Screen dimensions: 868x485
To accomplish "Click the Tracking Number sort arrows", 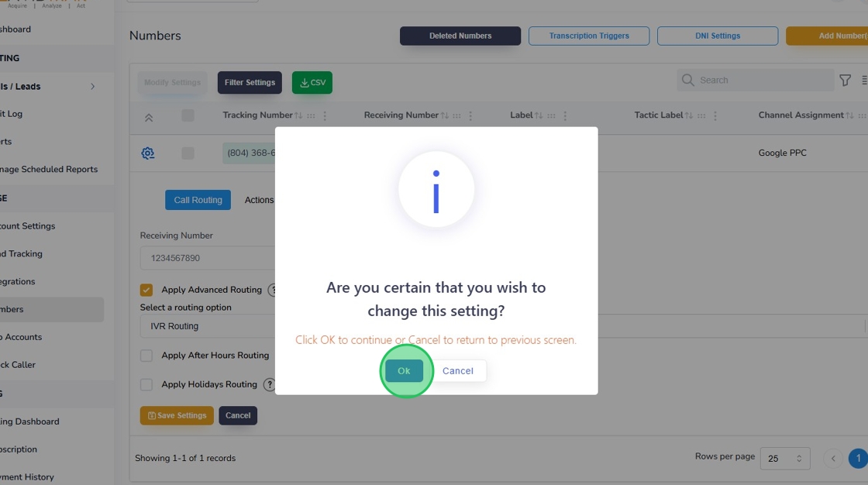I will click(x=298, y=115).
